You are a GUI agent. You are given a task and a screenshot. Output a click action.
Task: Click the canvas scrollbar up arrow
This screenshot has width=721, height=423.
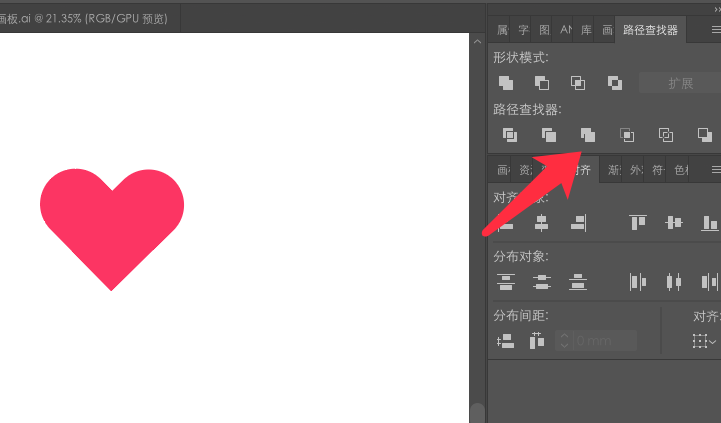click(477, 41)
